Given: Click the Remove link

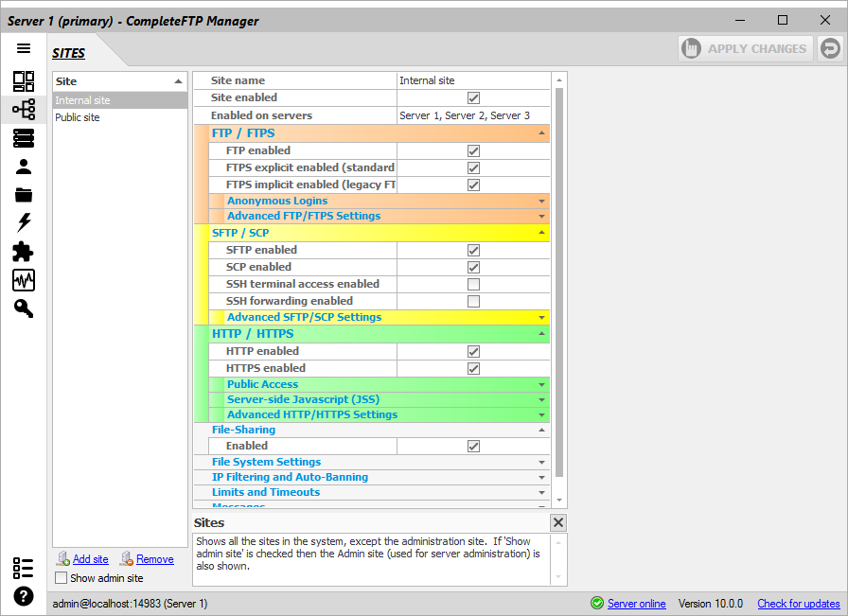Looking at the screenshot, I should point(154,559).
